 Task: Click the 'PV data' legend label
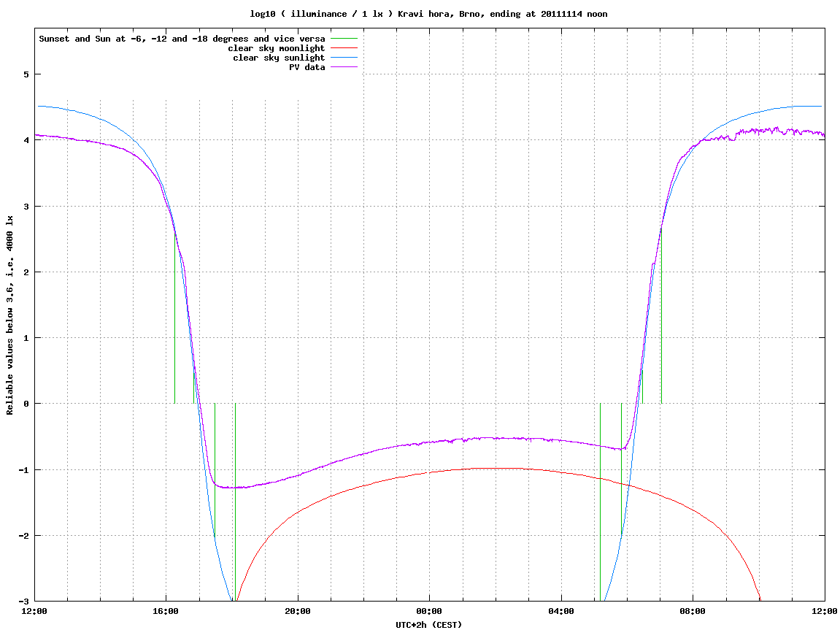[307, 67]
